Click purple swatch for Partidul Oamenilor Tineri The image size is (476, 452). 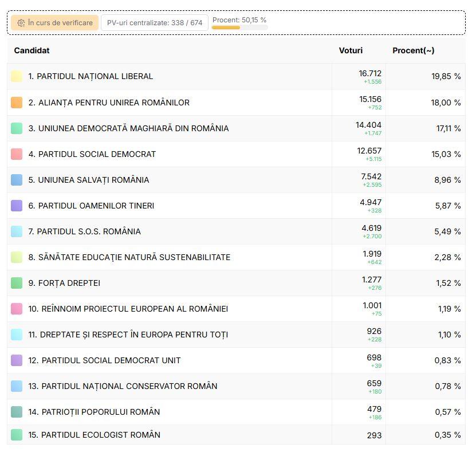coord(17,206)
